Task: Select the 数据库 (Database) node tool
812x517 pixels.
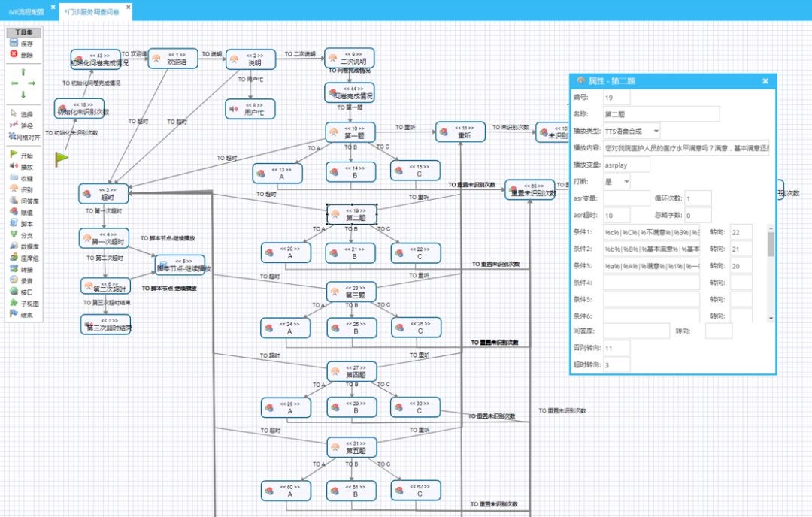Action: point(14,246)
